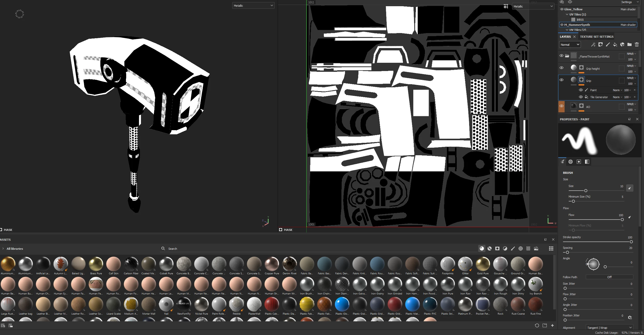Click the add paint layer brush icon

tap(608, 45)
